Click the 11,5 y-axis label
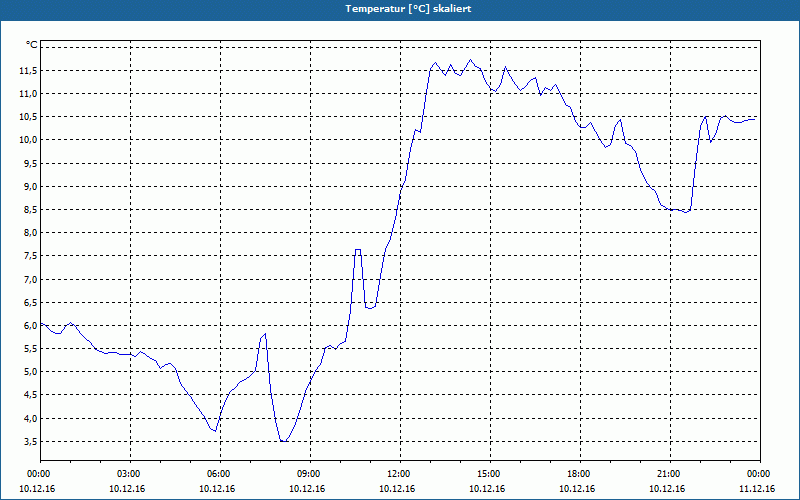Screen dimensions: 800x500 click(x=28, y=70)
